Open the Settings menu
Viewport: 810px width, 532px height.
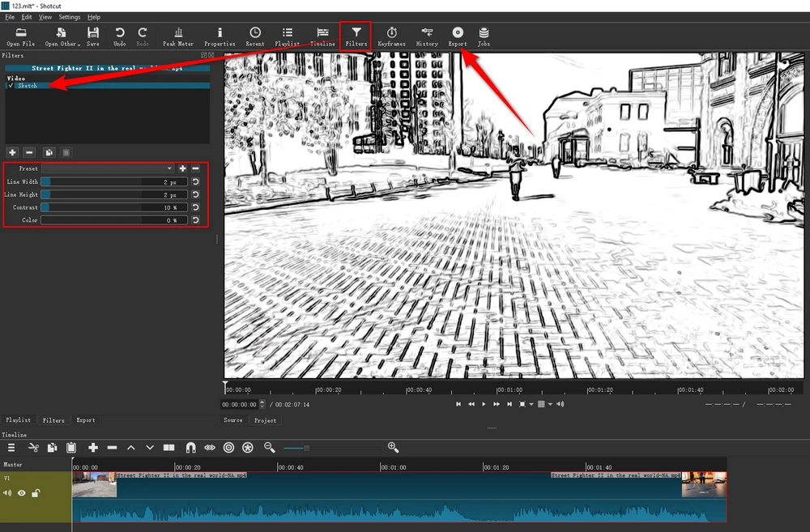click(70, 16)
